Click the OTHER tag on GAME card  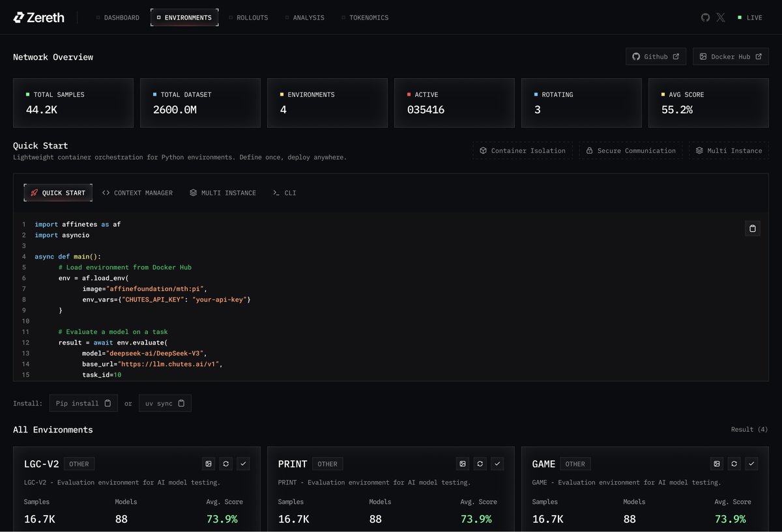[575, 464]
